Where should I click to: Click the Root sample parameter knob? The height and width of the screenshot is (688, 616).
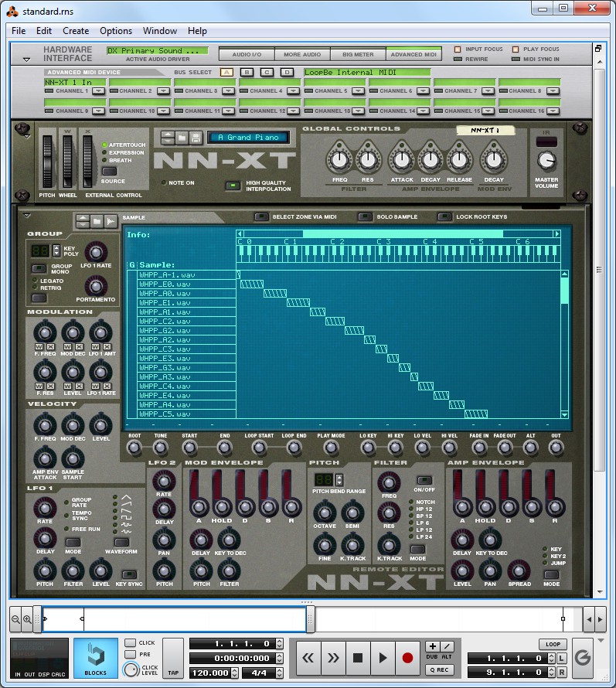click(x=134, y=448)
